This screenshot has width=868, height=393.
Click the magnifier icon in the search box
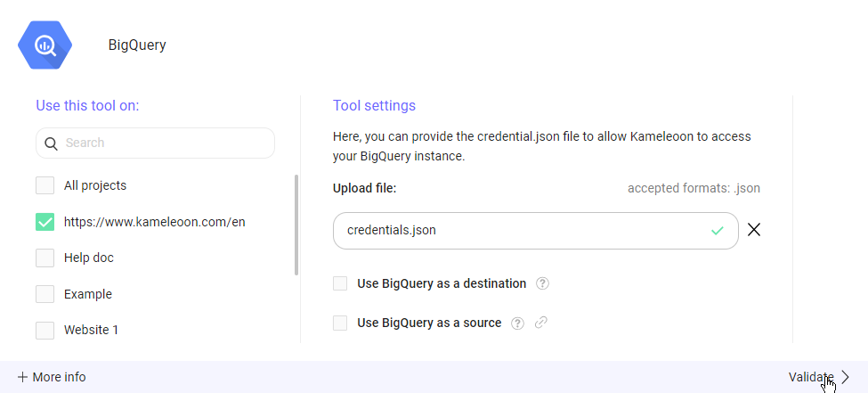pos(51,143)
